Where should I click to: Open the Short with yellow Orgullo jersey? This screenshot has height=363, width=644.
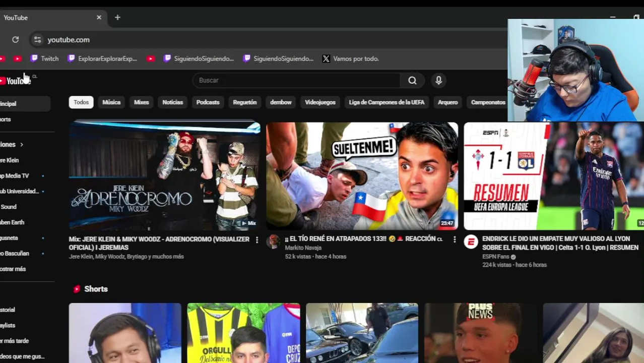point(243,333)
